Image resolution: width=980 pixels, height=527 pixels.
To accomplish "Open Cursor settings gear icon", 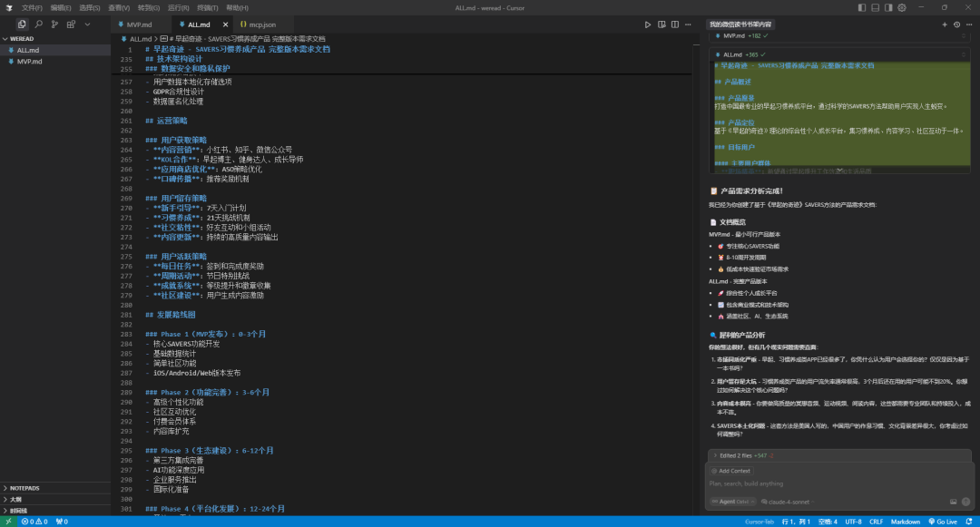I will click(x=902, y=7).
